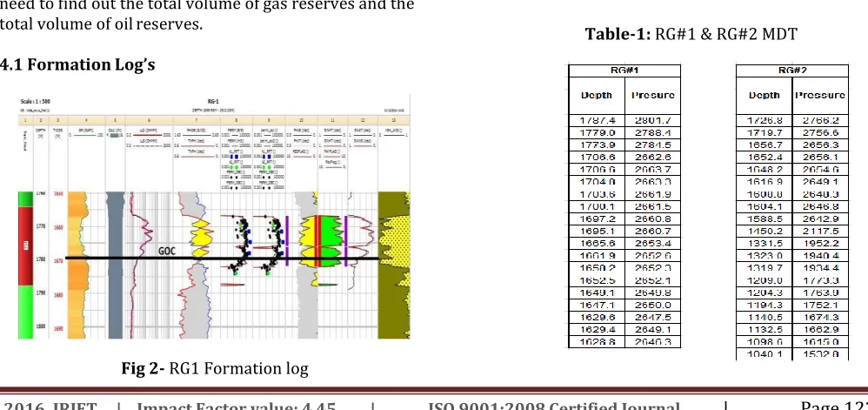The height and width of the screenshot is (410, 868).
Task: Click depth cell '1695.1' in RG#1
Action: point(597,231)
